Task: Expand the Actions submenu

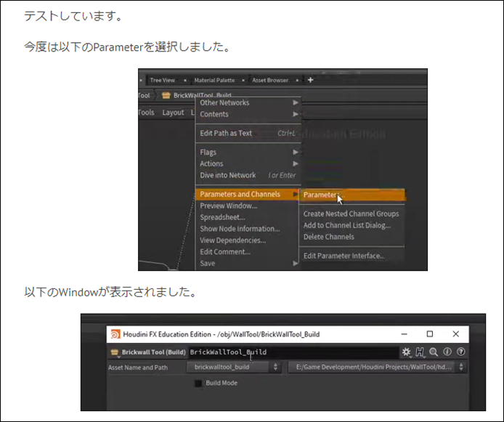Action: click(x=248, y=163)
